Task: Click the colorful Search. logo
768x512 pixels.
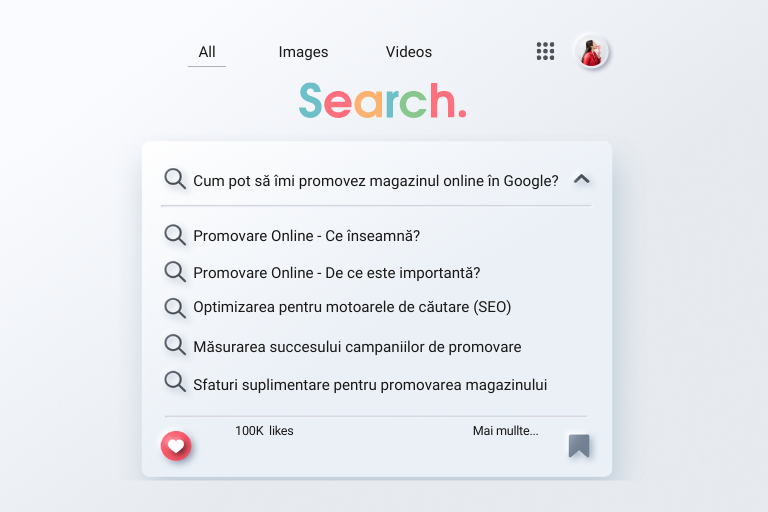Action: (x=383, y=101)
